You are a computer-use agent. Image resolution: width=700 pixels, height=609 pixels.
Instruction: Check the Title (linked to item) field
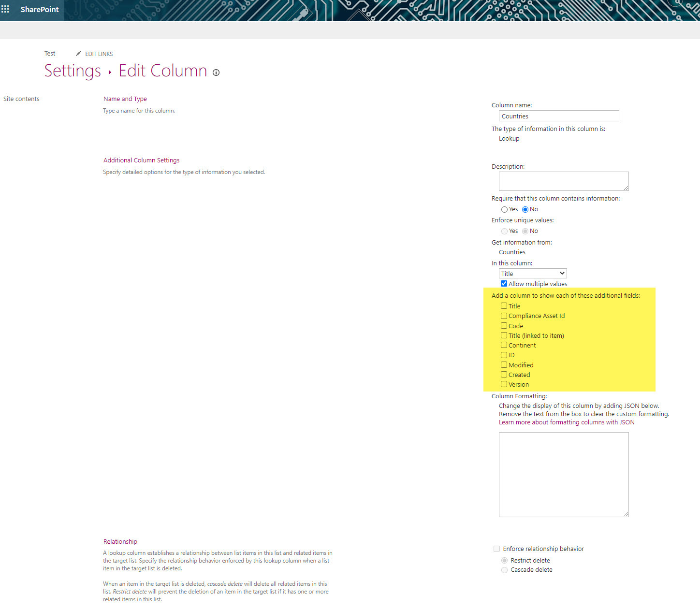point(504,335)
